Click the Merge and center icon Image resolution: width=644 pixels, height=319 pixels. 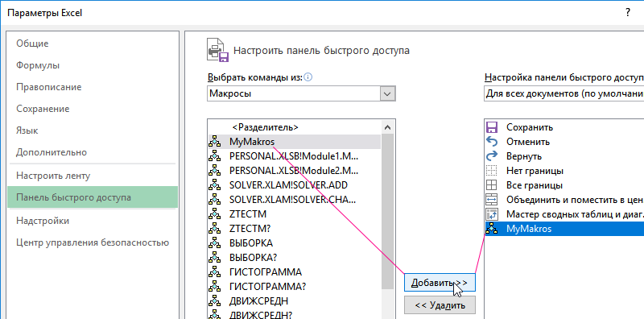[x=492, y=200]
